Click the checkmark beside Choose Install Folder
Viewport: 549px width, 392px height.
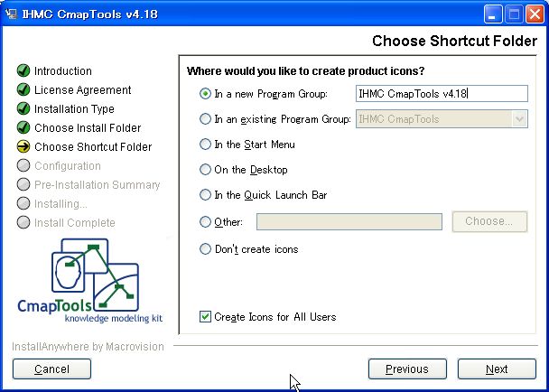[23, 127]
